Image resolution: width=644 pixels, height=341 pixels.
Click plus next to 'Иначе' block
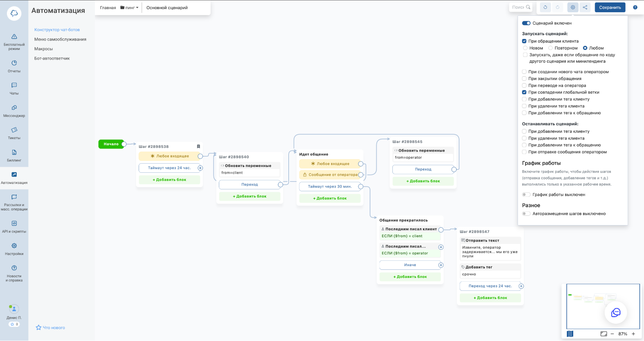click(x=441, y=265)
